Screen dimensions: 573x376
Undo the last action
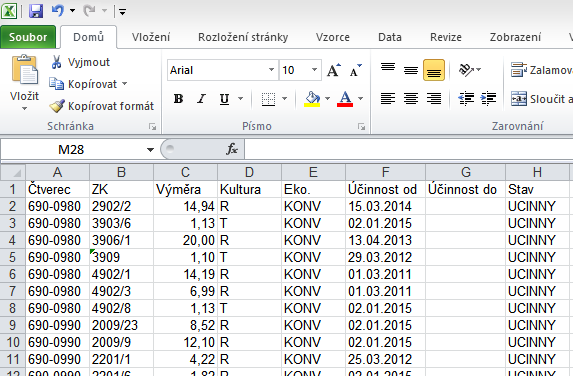(x=58, y=11)
